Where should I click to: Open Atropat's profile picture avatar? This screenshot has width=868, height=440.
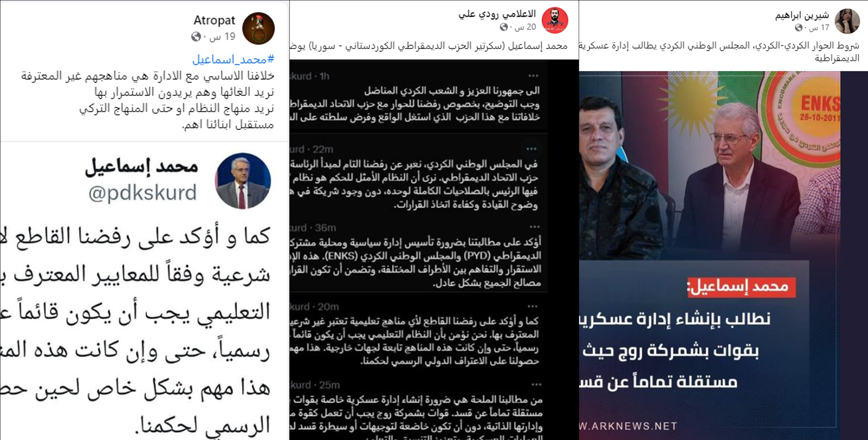(259, 28)
